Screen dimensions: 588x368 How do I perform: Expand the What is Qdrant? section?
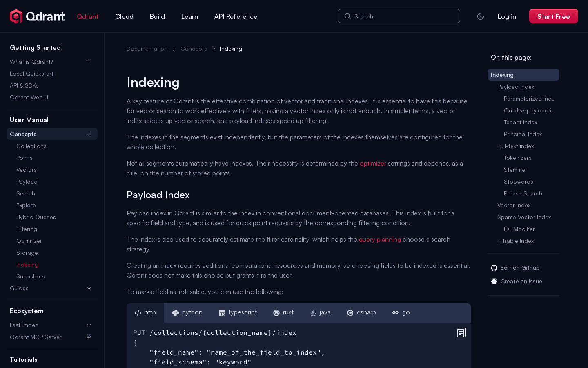click(x=89, y=62)
